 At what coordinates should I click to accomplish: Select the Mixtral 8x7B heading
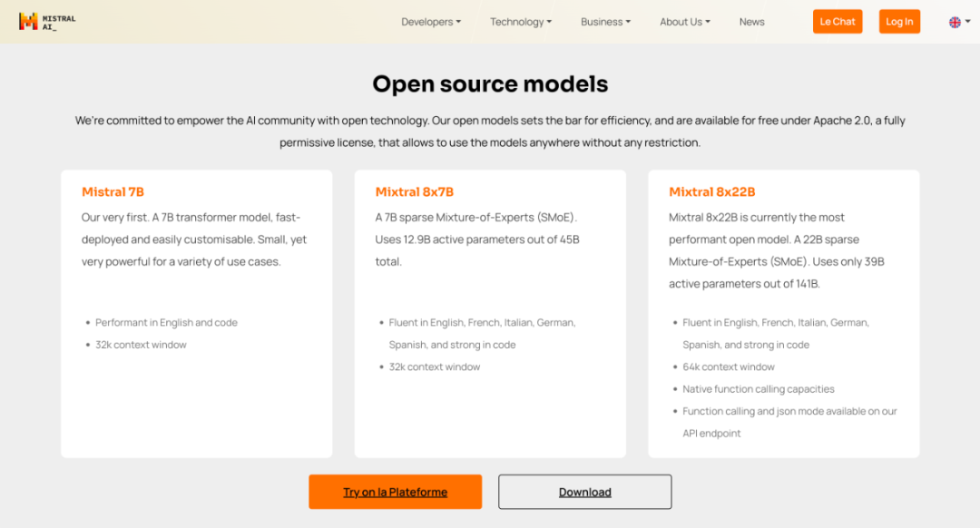[414, 191]
